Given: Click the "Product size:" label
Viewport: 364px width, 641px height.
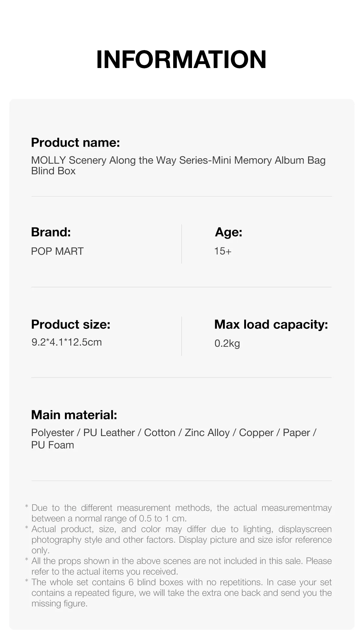Looking at the screenshot, I should (71, 325).
